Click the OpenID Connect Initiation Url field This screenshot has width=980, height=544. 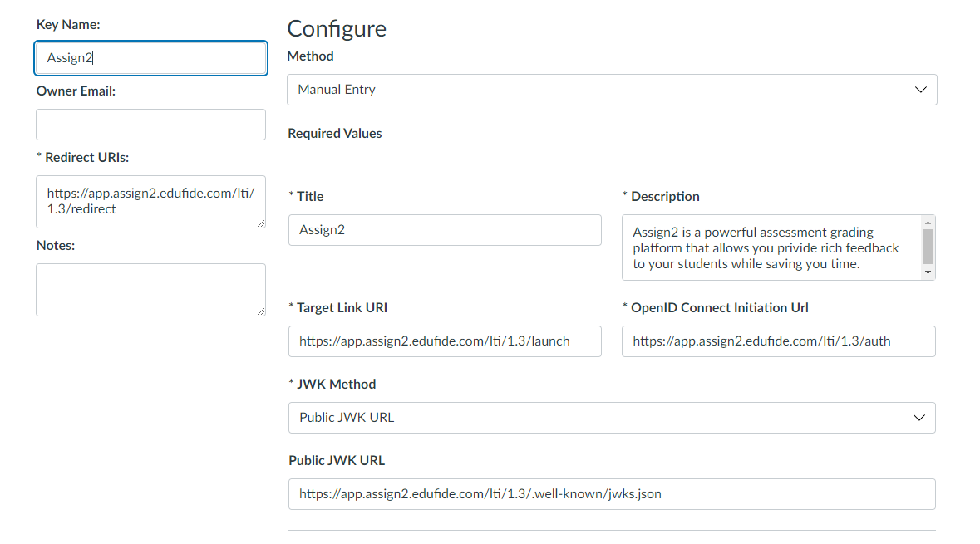778,341
